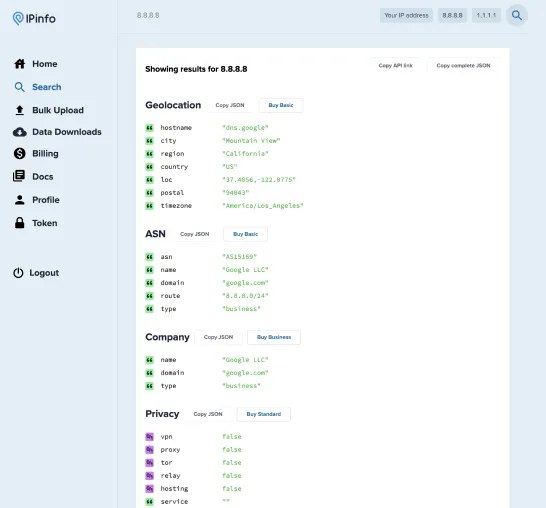Select the Bulk Upload arrow icon
The image size is (546, 508).
20,110
